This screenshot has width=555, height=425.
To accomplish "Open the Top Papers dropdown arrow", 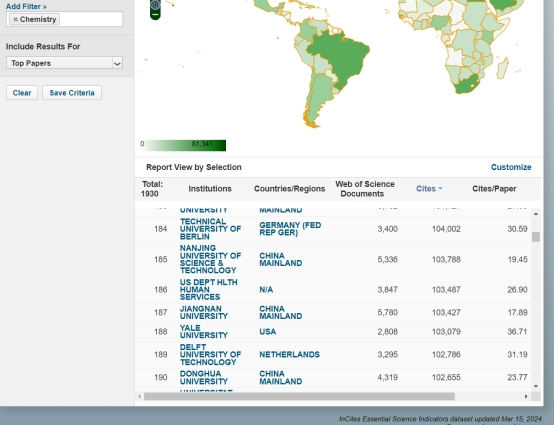I will pos(117,63).
